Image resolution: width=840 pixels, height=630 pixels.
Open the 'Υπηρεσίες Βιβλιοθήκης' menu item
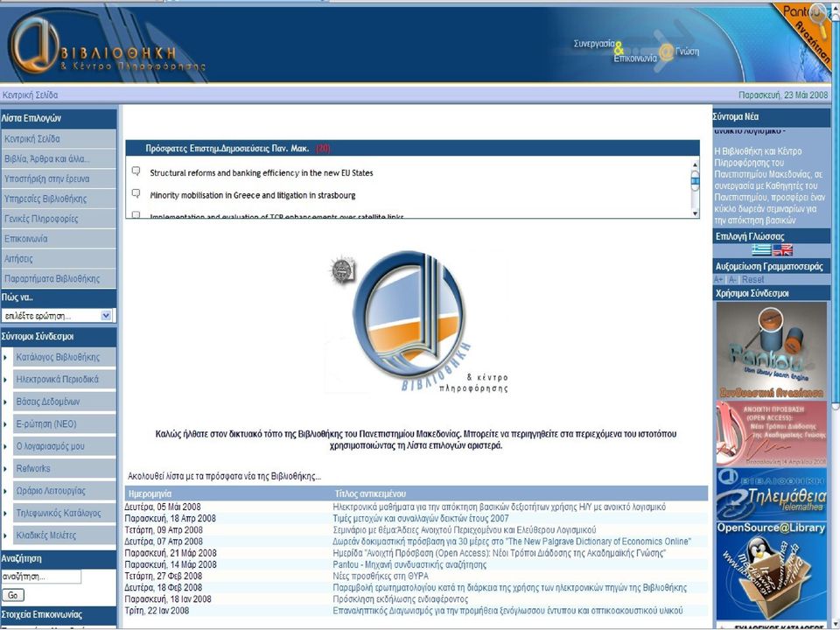tap(59, 199)
